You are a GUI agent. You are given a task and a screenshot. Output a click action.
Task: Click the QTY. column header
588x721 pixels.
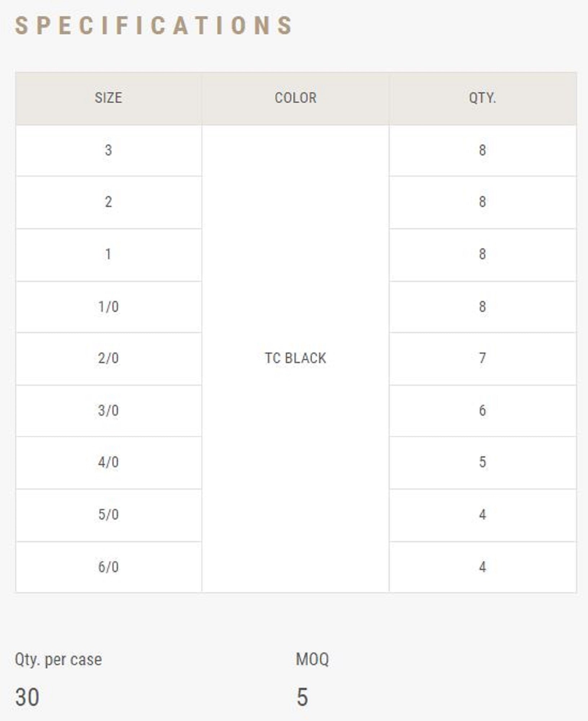tap(482, 98)
